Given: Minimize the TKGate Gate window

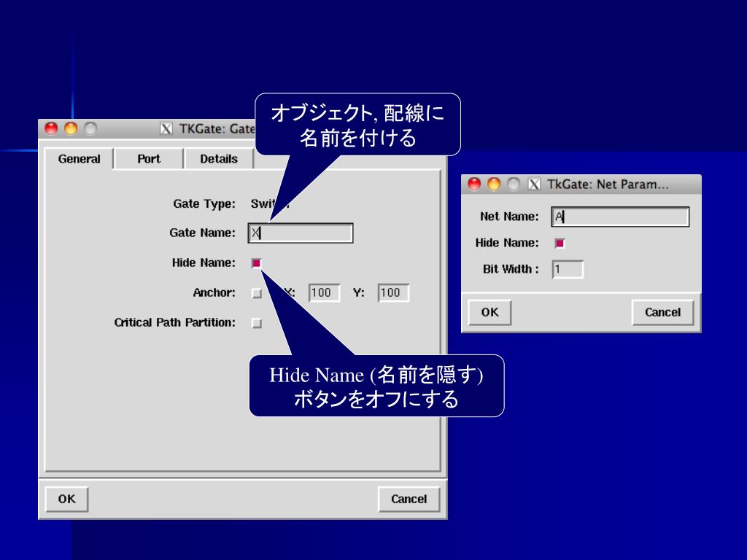Looking at the screenshot, I should pyautogui.click(x=71, y=128).
